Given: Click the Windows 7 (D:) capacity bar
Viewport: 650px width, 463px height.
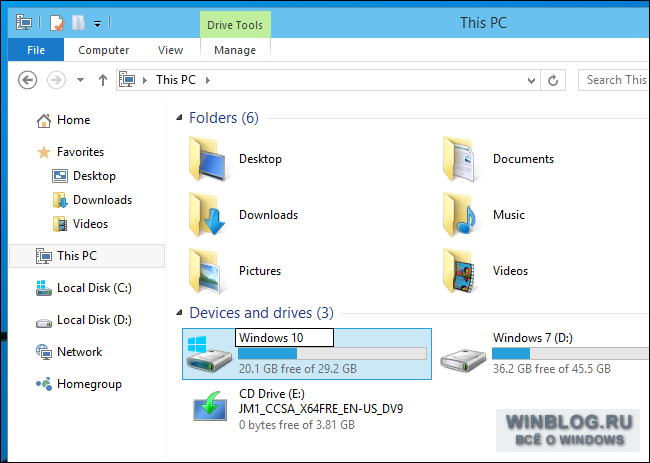Looking at the screenshot, I should [570, 354].
